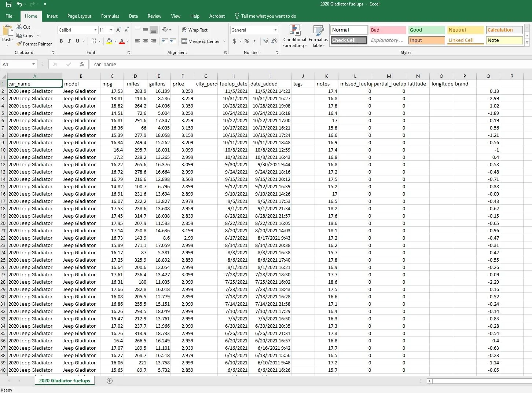532x393 pixels.
Task: Select column header H
Action: coord(233,76)
